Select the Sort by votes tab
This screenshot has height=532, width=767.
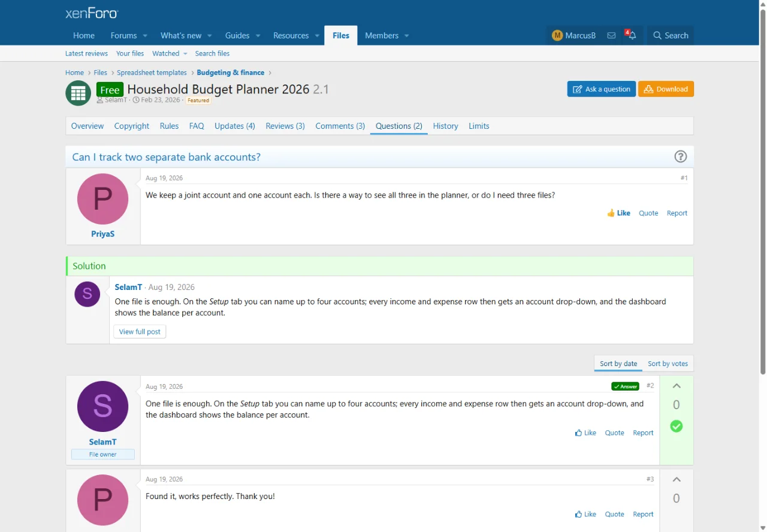[x=668, y=364]
